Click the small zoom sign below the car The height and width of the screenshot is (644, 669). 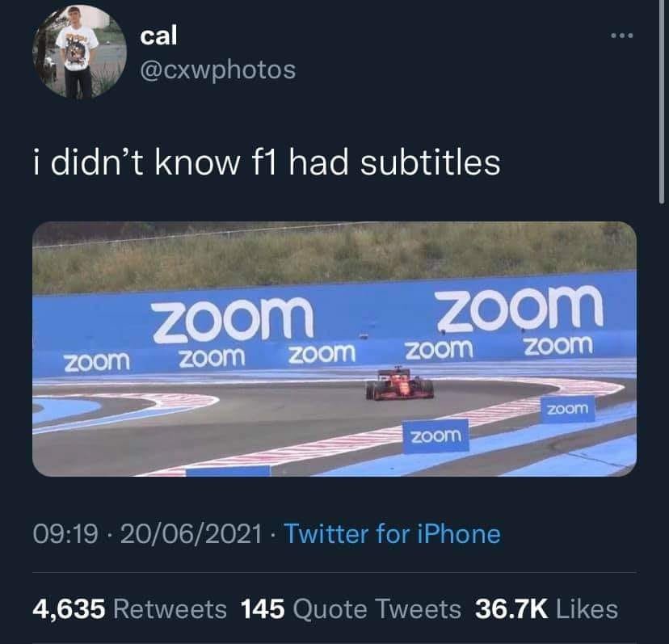point(436,436)
